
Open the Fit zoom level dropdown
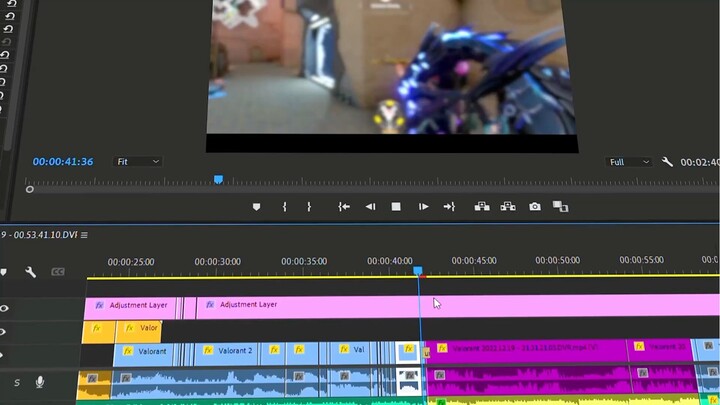pos(137,162)
